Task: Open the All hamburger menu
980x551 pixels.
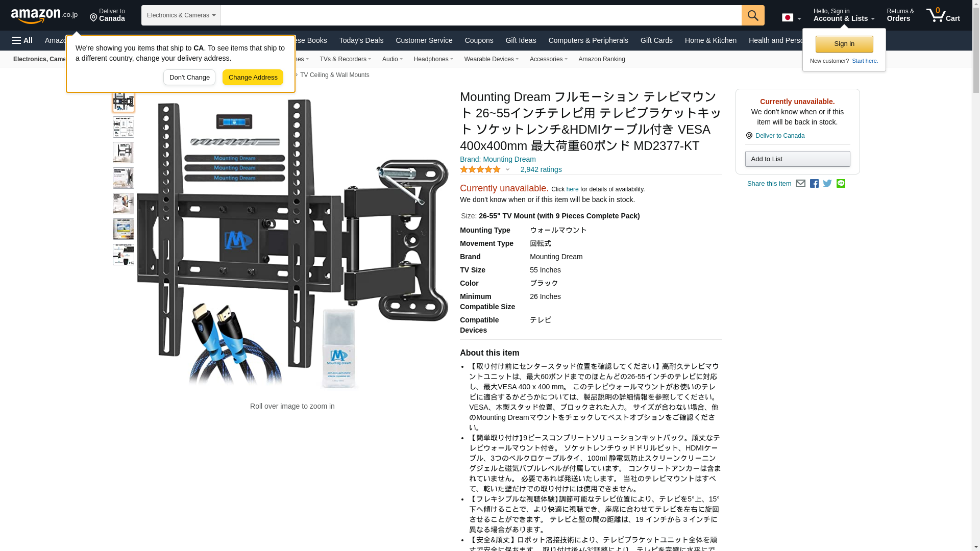Action: [22, 40]
